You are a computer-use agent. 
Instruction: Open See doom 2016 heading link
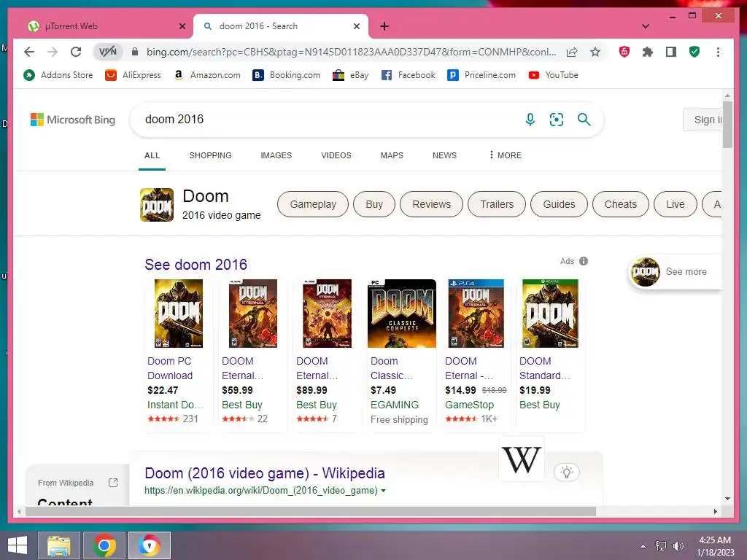click(x=196, y=265)
